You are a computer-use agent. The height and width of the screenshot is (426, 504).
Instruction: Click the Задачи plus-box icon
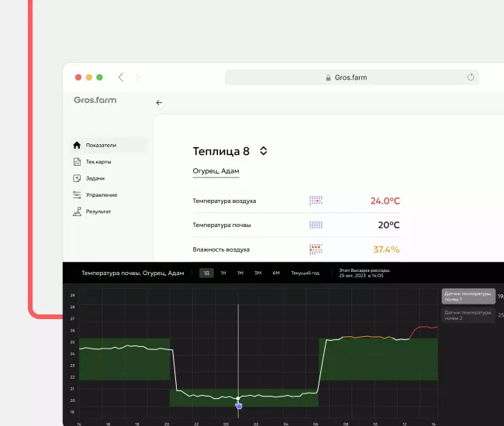77,178
